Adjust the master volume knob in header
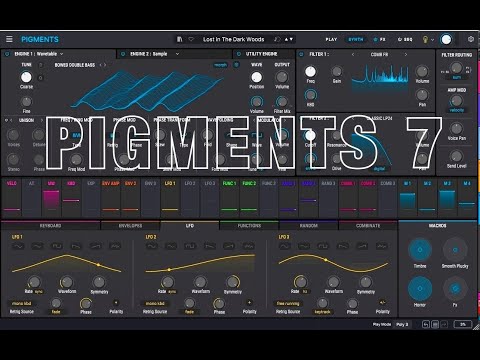The width and height of the screenshot is (480, 360). tap(446, 39)
